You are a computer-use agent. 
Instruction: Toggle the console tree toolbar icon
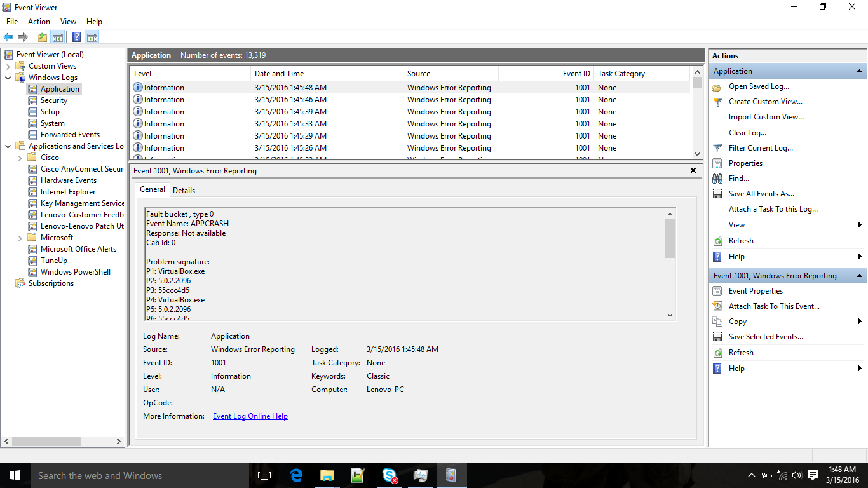coord(58,37)
